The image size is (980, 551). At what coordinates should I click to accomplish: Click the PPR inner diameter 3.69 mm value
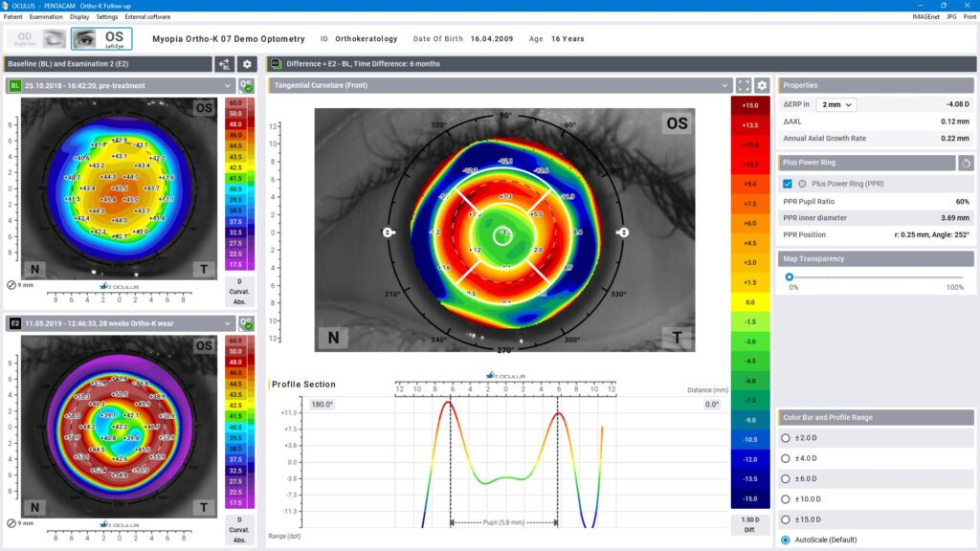click(x=955, y=218)
